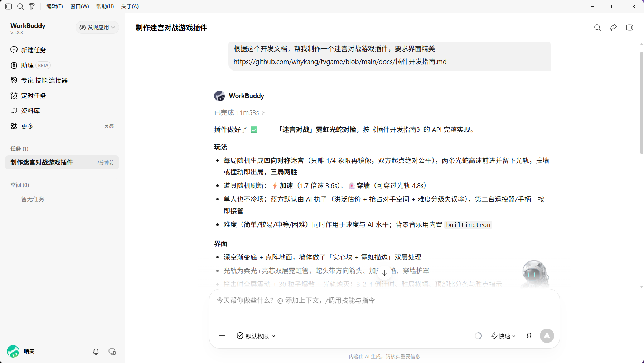Search within the conversation using top-right magnifier
This screenshot has height=363, width=644.
point(597,28)
